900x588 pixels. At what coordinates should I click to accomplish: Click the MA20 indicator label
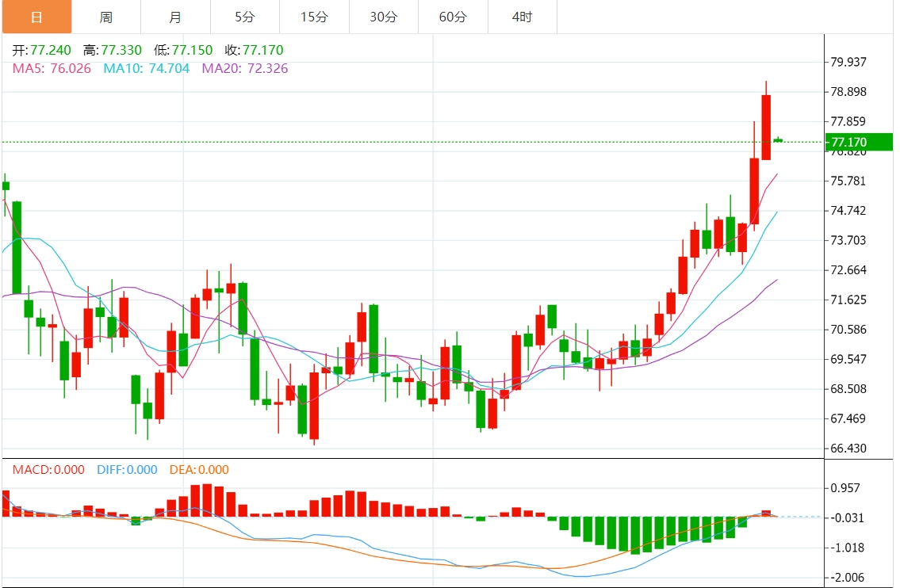coord(245,68)
